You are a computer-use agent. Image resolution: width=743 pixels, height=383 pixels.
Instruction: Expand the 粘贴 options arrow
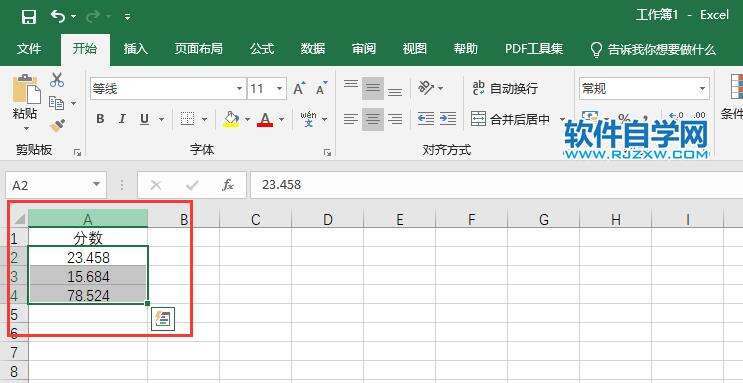[26, 128]
